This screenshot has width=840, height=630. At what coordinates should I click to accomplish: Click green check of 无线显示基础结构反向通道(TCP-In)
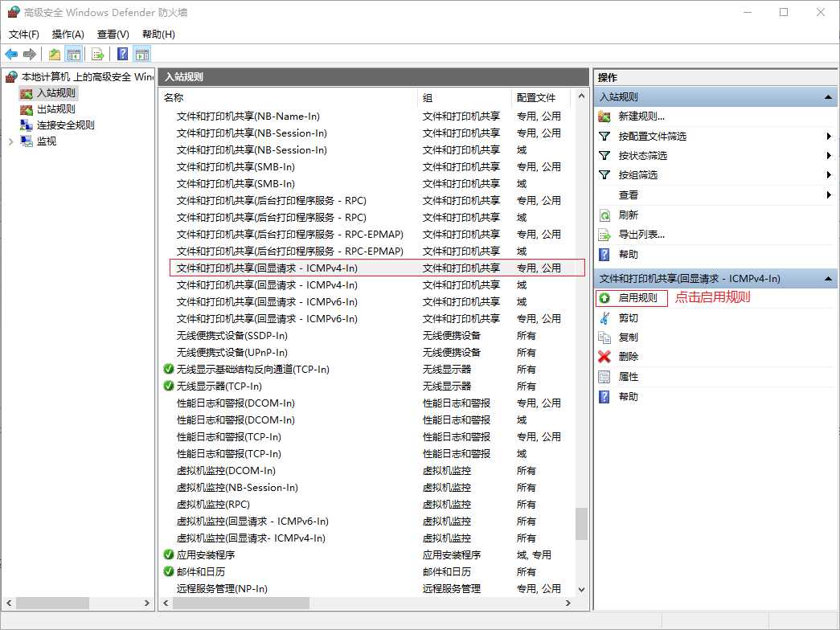pos(168,369)
